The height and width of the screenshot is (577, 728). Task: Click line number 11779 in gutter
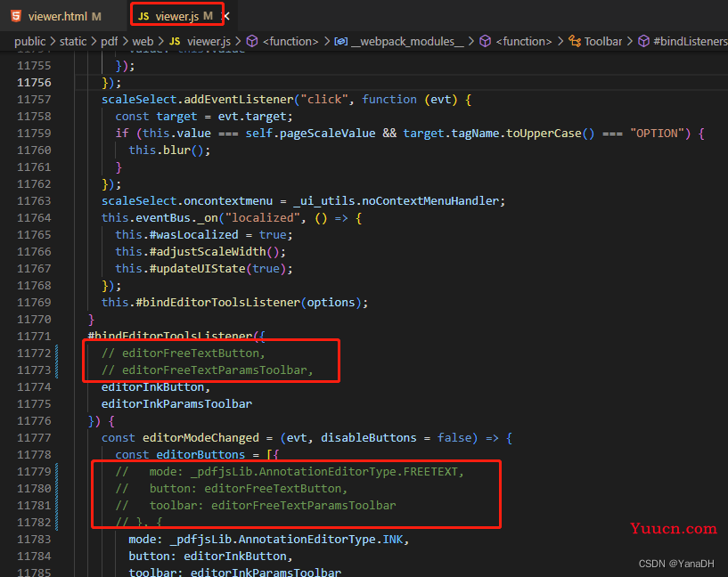click(x=34, y=471)
